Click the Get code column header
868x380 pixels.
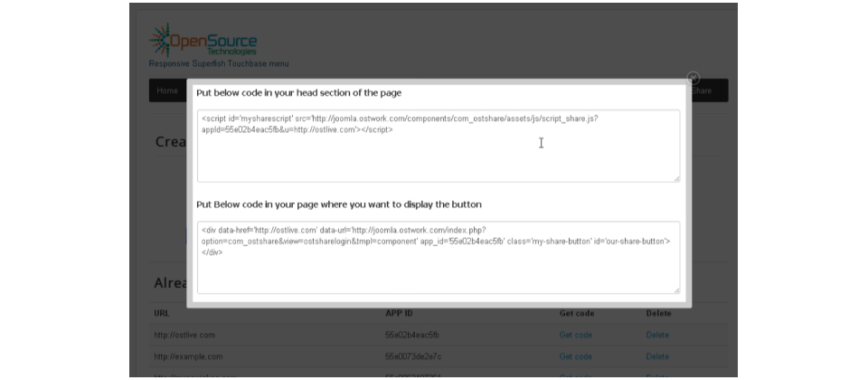click(578, 314)
